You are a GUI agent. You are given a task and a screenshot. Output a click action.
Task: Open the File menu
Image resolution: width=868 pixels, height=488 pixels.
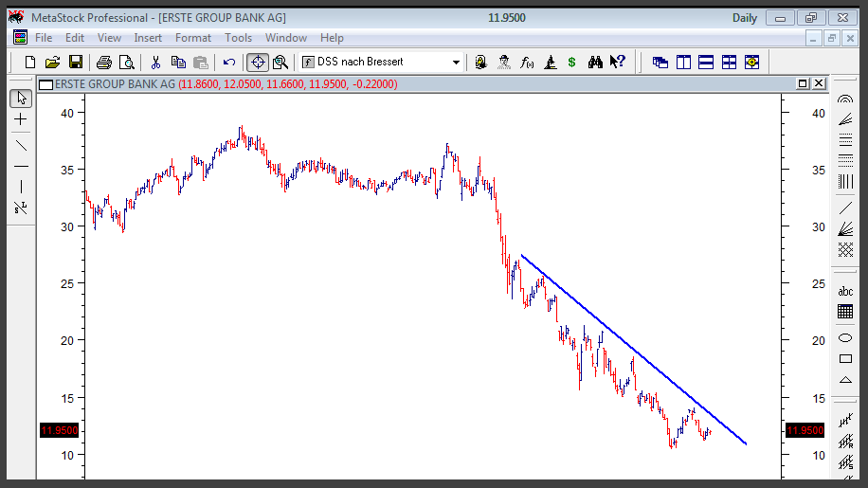pyautogui.click(x=44, y=38)
